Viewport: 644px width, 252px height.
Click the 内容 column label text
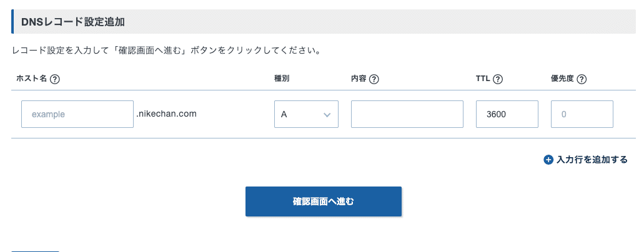[359, 79]
